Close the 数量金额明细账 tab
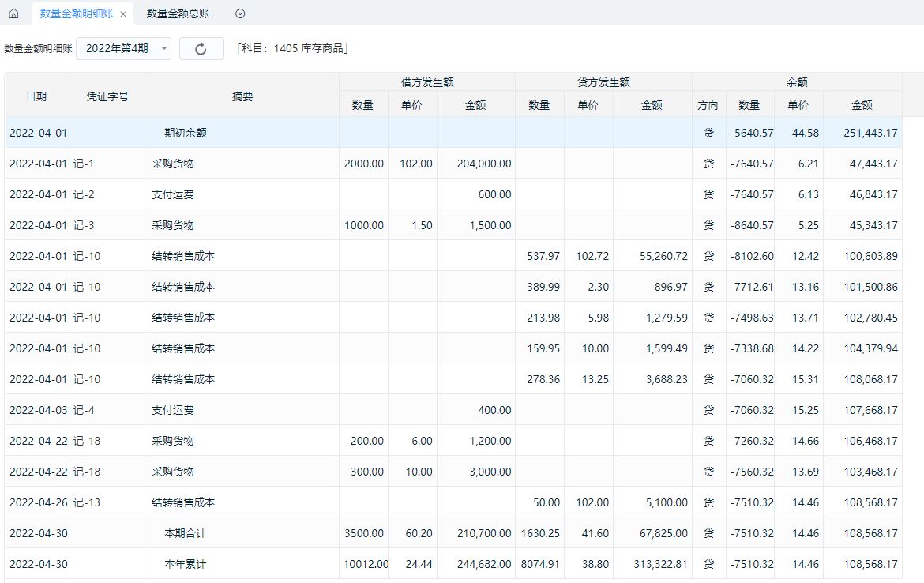Viewport: 924px width, 583px height. [x=123, y=14]
